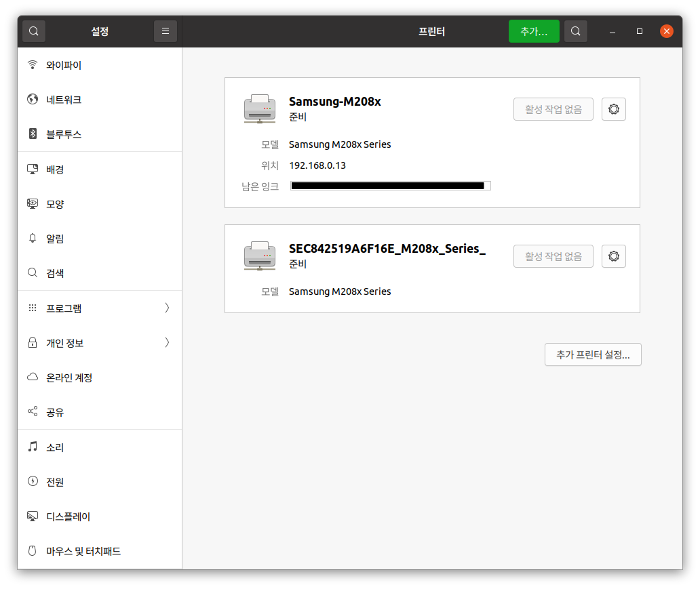Click model text under Samsung-M208x printer

[x=340, y=144]
